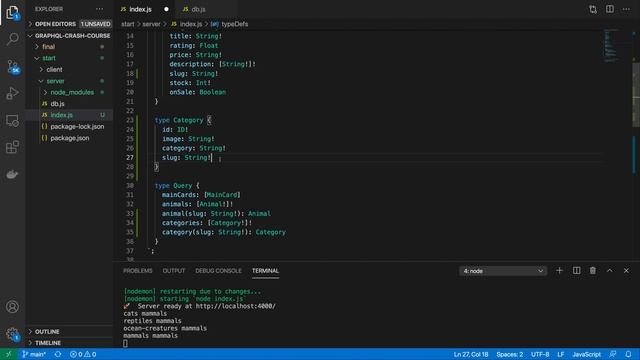This screenshot has width=640, height=360.
Task: Expand the Timeline section
Action: click(x=69, y=343)
